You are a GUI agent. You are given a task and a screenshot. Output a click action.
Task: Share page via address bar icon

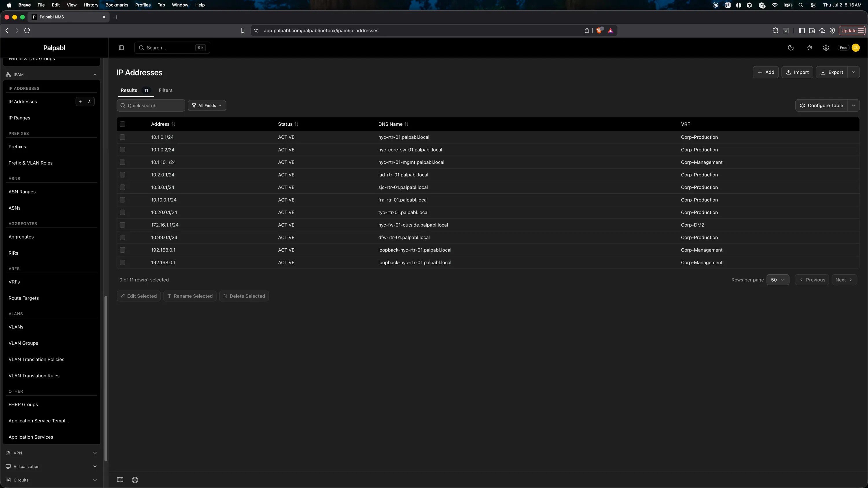[587, 30]
